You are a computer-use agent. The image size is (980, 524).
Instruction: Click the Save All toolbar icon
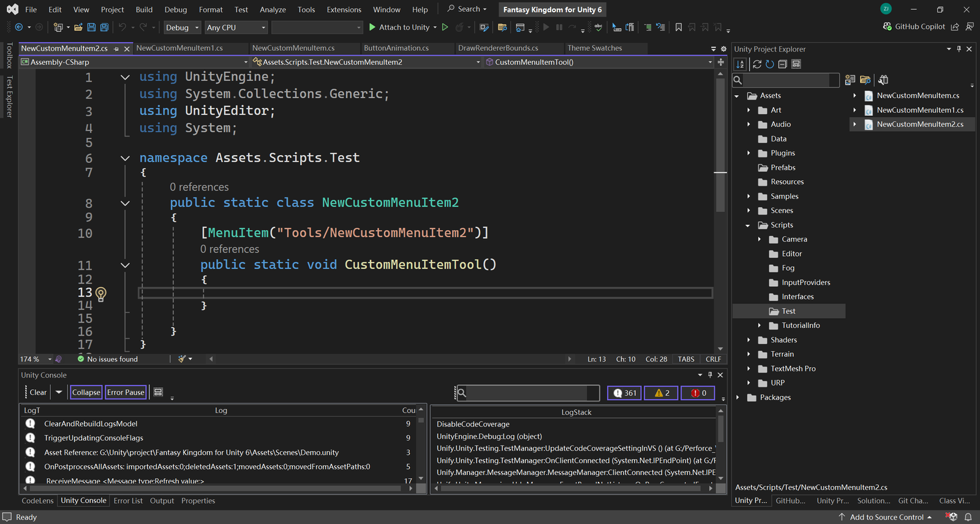[x=104, y=28]
